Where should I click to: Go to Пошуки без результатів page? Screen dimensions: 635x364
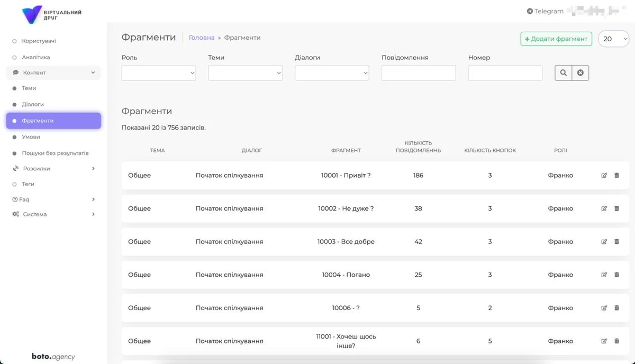pyautogui.click(x=55, y=153)
